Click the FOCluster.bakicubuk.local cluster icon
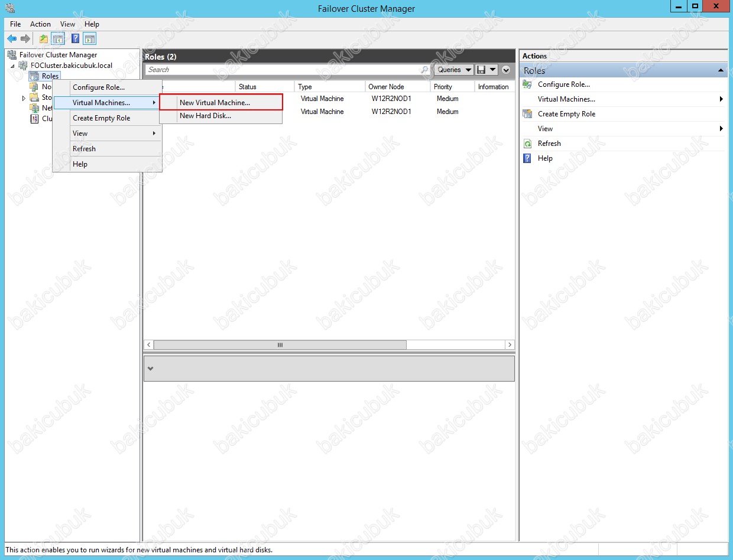The width and height of the screenshot is (733, 560). click(x=24, y=66)
